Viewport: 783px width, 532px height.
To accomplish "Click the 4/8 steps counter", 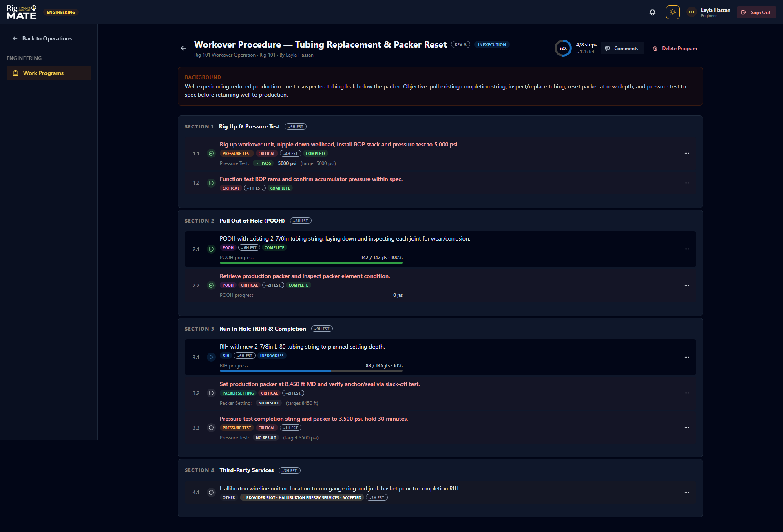I will 586,45.
